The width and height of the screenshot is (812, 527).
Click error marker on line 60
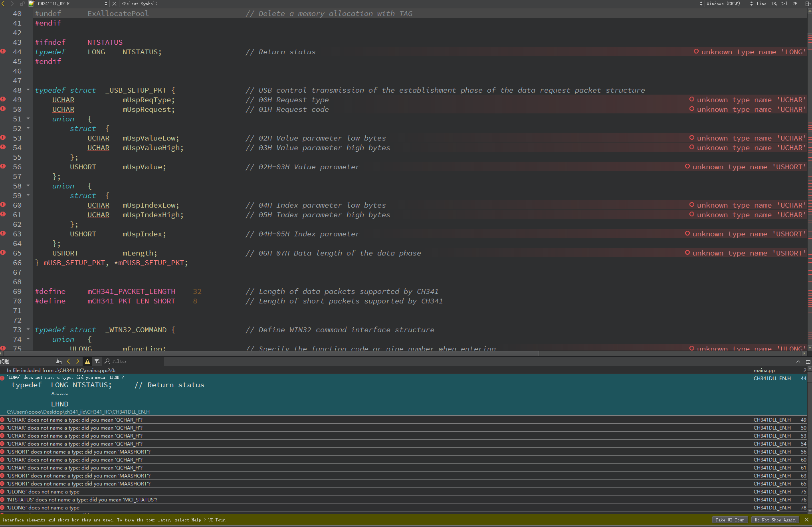pyautogui.click(x=3, y=204)
